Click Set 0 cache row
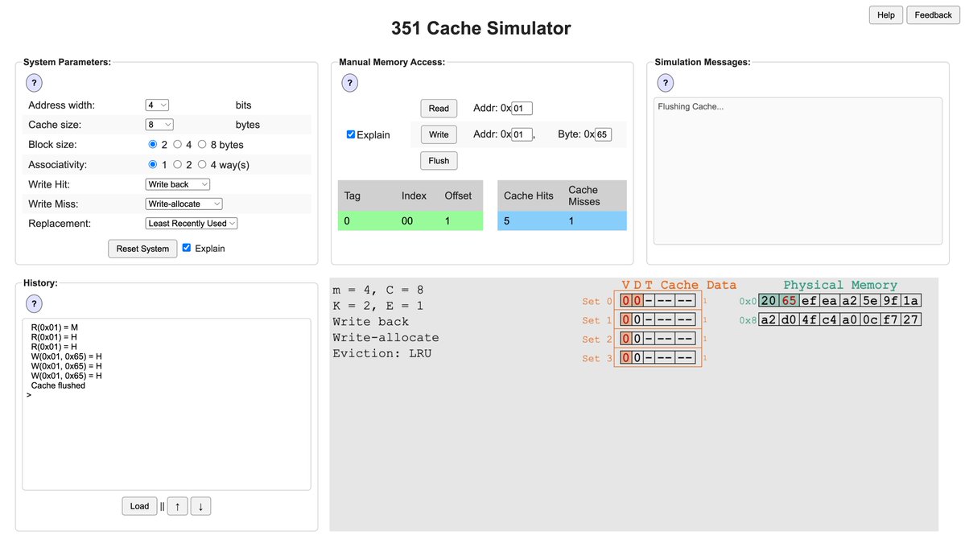The height and width of the screenshot is (560, 965). coord(658,300)
